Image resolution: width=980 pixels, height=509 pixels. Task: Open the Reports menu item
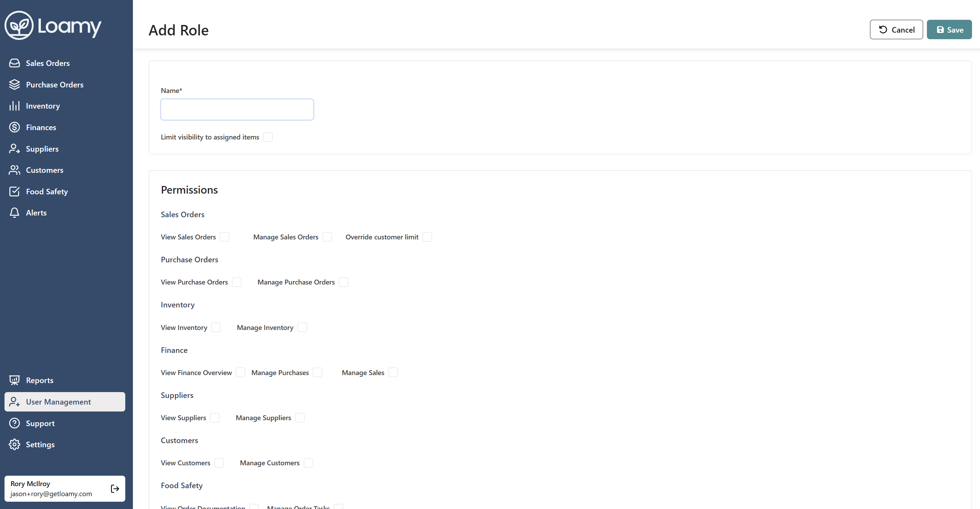pyautogui.click(x=40, y=380)
